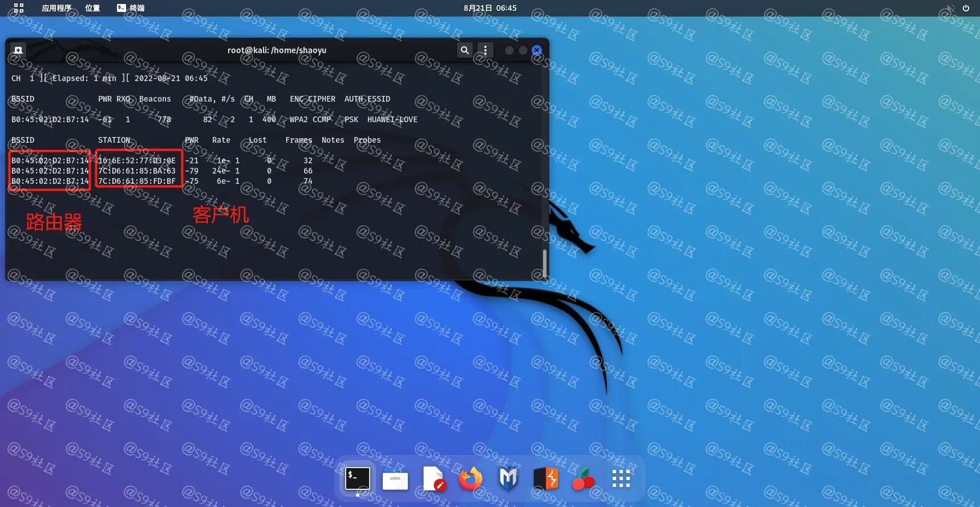Click the terminal vertical scrollbar
980x507 pixels.
545,263
